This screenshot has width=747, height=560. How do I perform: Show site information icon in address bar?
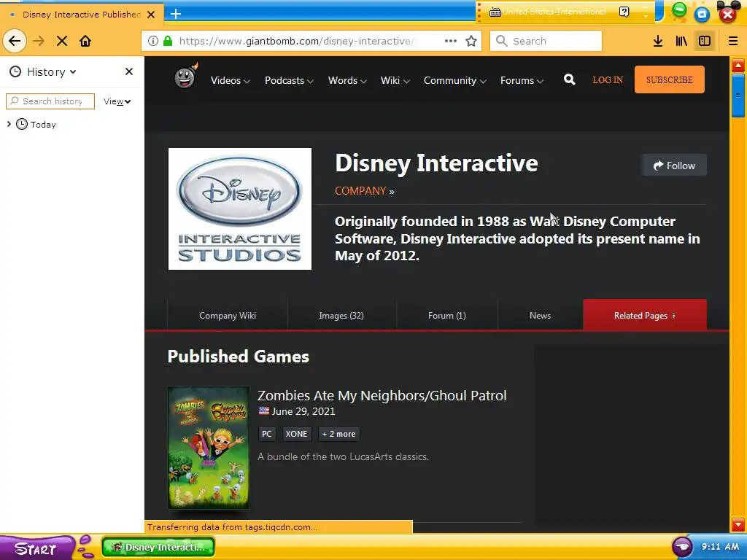click(x=153, y=41)
